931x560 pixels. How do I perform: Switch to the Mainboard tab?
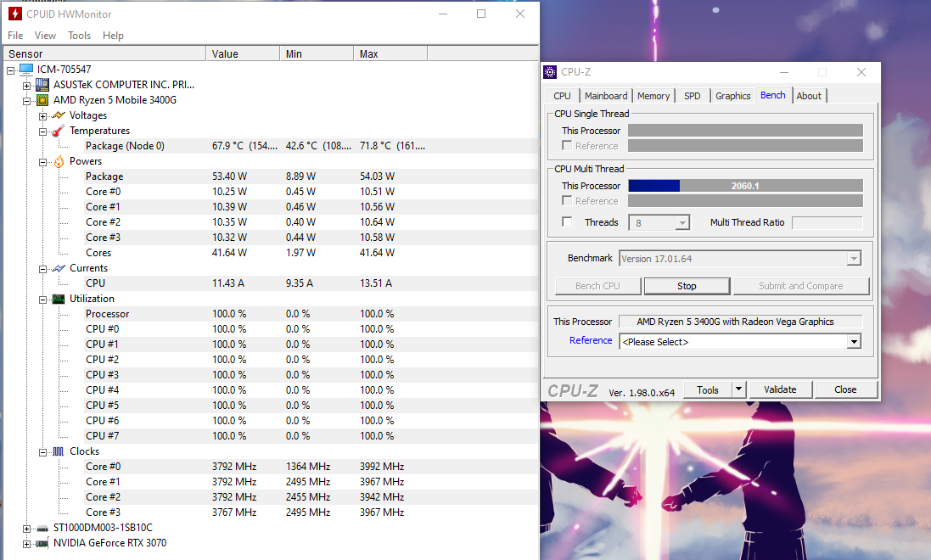tap(606, 96)
